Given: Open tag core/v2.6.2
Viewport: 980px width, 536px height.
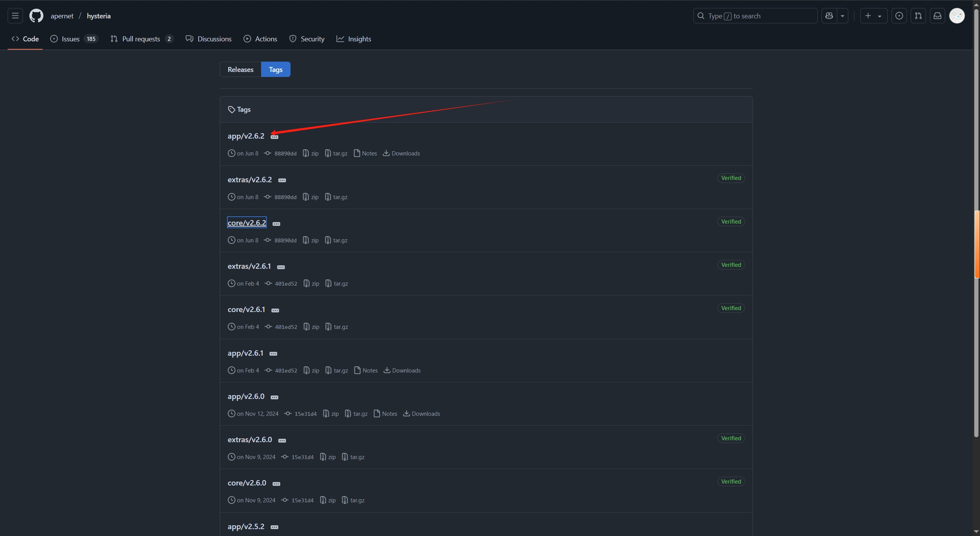Looking at the screenshot, I should coord(247,223).
